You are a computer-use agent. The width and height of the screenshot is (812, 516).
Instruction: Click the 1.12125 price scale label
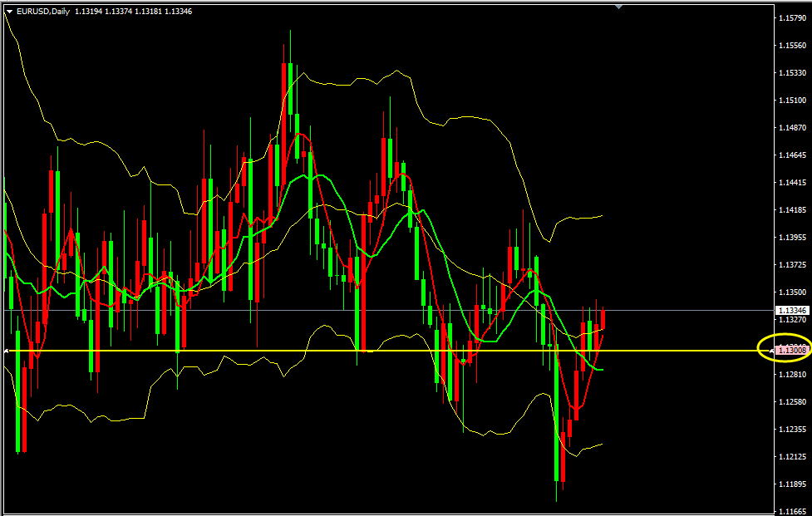pos(792,457)
